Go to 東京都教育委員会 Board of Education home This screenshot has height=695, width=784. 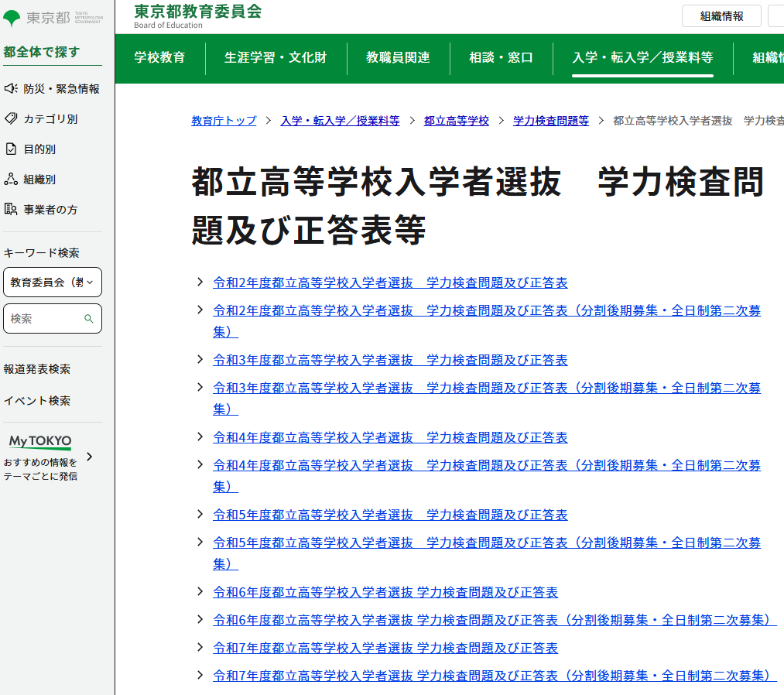198,16
